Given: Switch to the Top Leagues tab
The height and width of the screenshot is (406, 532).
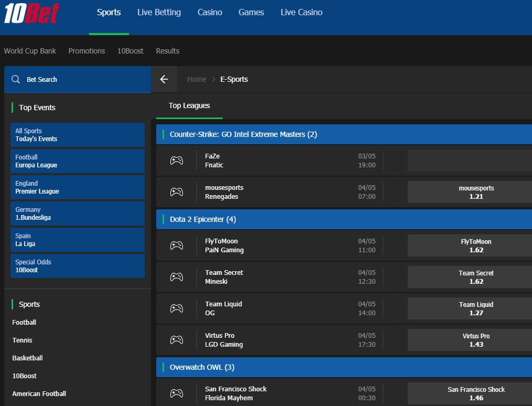Looking at the screenshot, I should (189, 105).
